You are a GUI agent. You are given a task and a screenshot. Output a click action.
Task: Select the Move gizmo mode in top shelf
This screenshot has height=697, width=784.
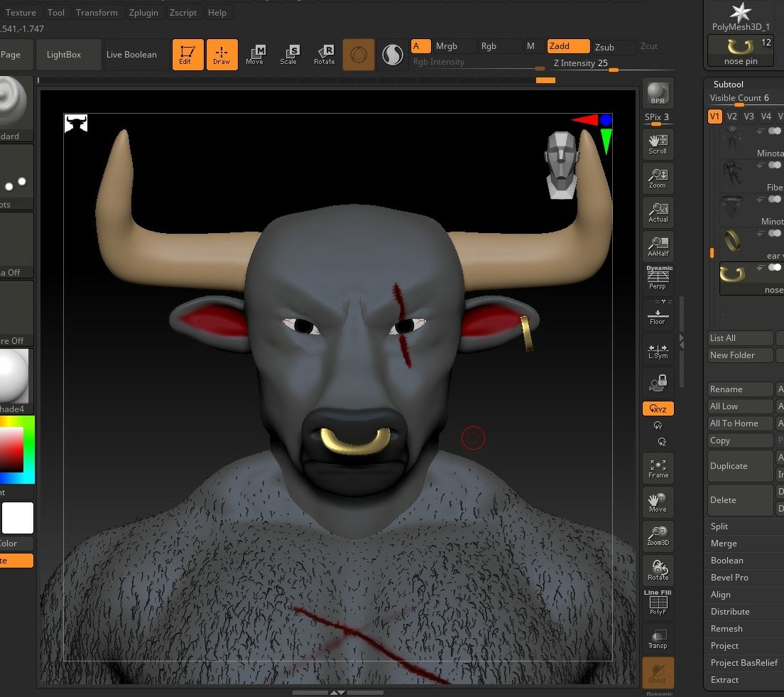(x=254, y=55)
